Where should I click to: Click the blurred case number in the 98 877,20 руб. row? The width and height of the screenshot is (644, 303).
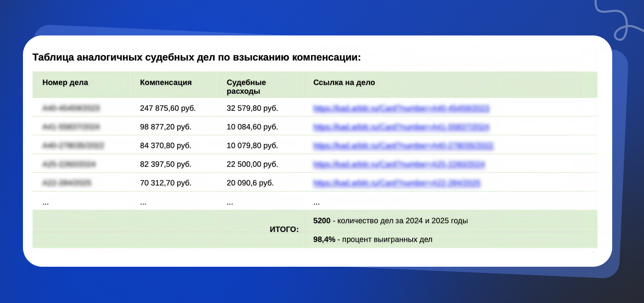tap(71, 127)
